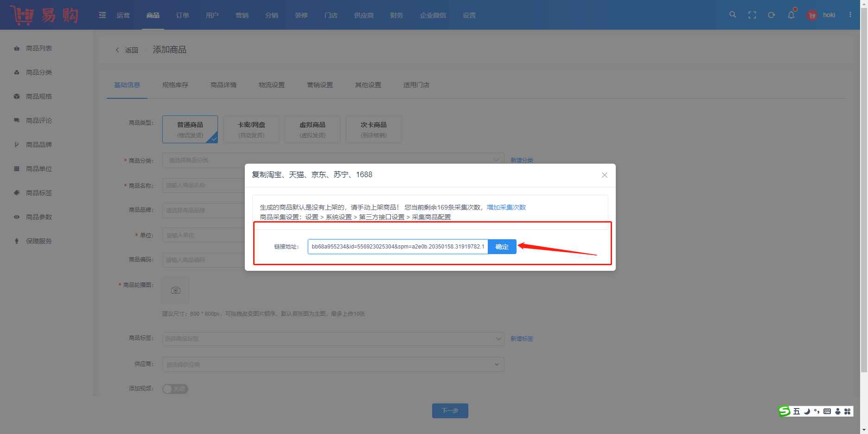Select 虚拟商品 product type

point(313,129)
